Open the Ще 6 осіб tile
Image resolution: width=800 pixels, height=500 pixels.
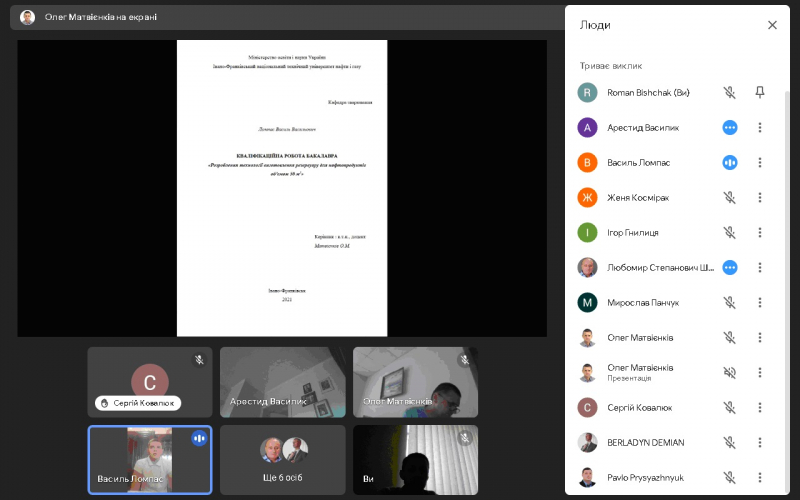click(283, 460)
